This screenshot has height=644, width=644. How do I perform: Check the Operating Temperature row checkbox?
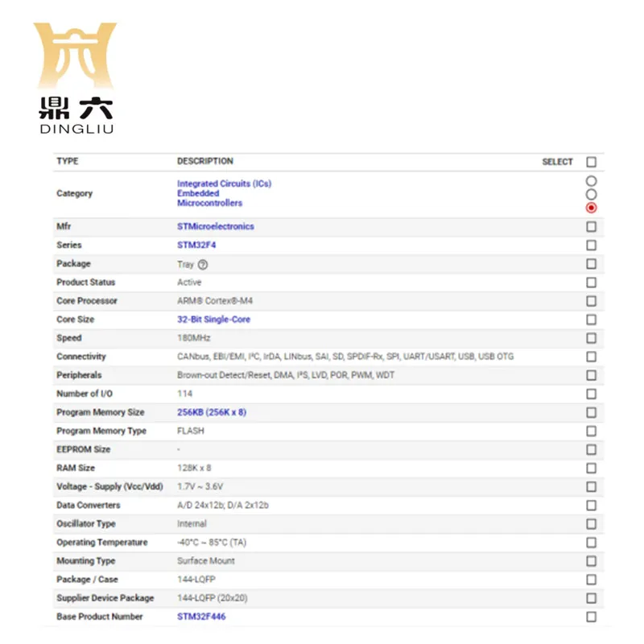(591, 543)
